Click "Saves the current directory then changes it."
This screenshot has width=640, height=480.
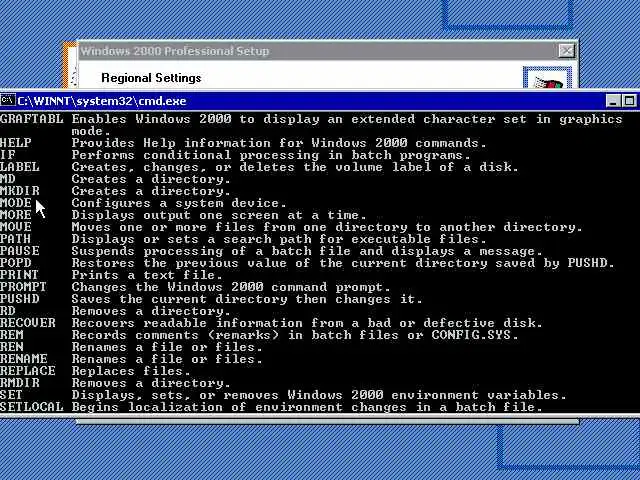tap(247, 299)
